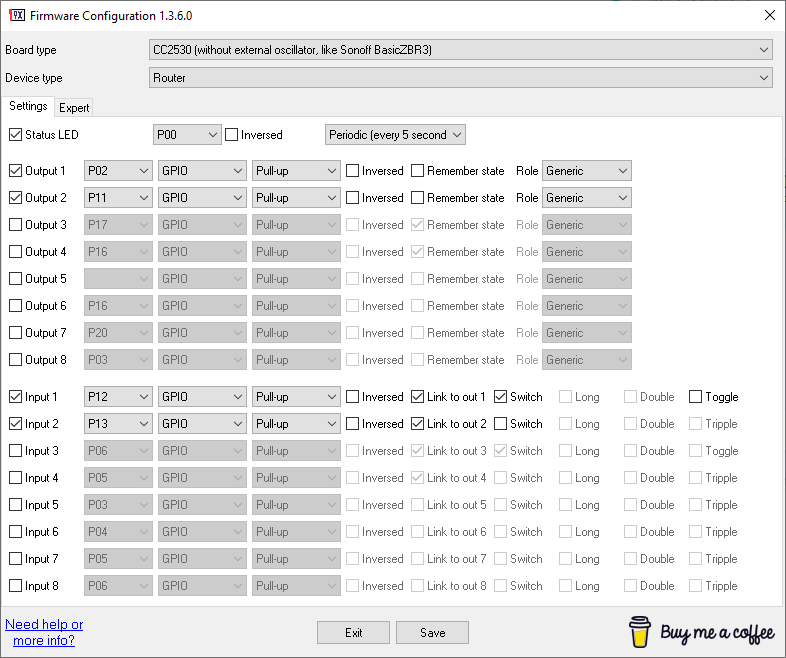Open Input 2 pin P13 dropdown
786x658 pixels.
(118, 424)
